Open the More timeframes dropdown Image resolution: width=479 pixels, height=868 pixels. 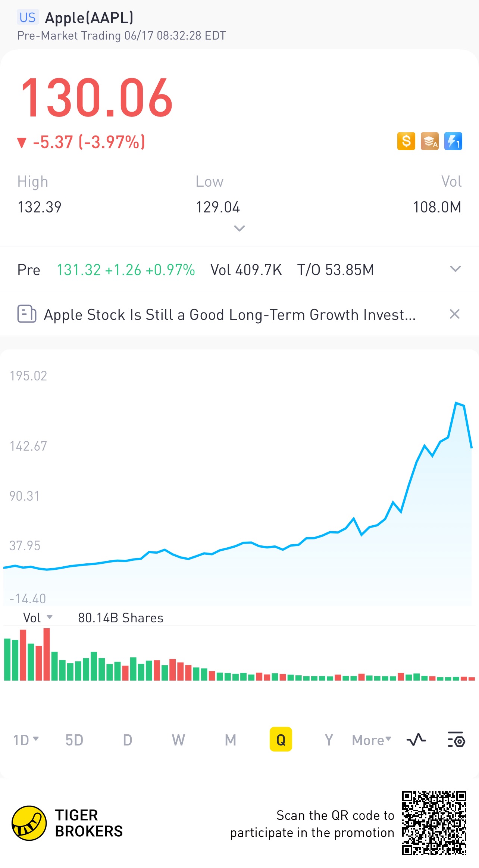click(372, 740)
